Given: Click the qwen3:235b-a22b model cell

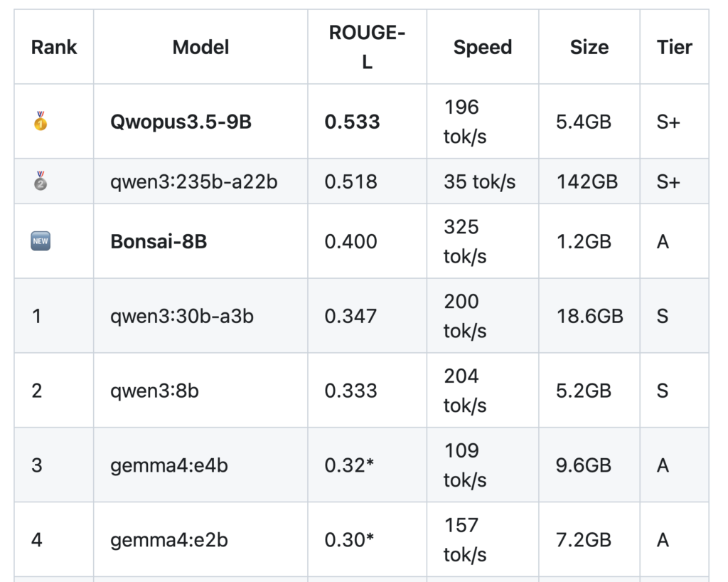Looking at the screenshot, I should point(193,181).
